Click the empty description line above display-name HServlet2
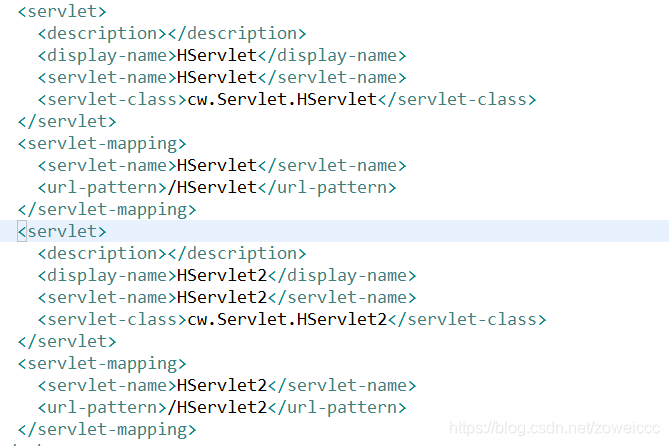 pyautogui.click(x=172, y=254)
